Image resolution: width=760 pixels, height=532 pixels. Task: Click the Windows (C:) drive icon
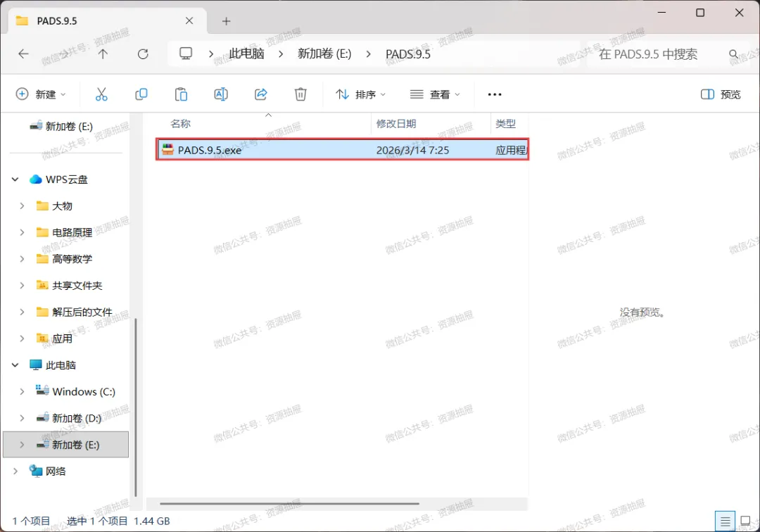pos(42,391)
